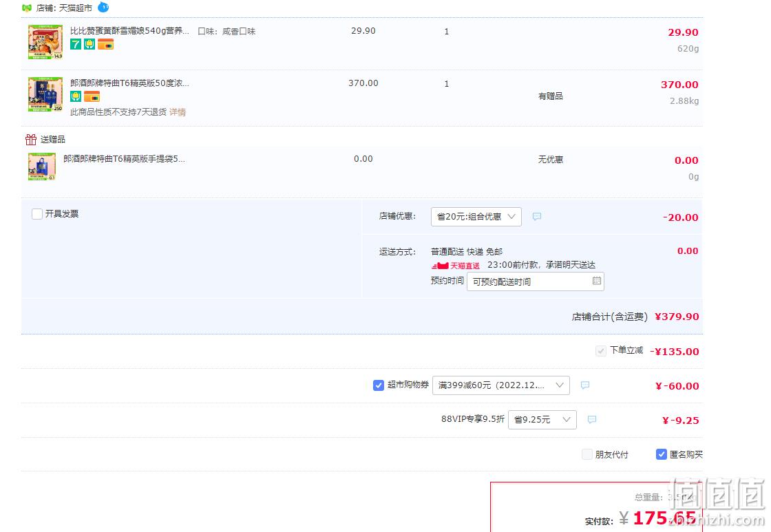Click the 有赠品 label on the liquor row
The width and height of the screenshot is (771, 532).
(x=550, y=96)
